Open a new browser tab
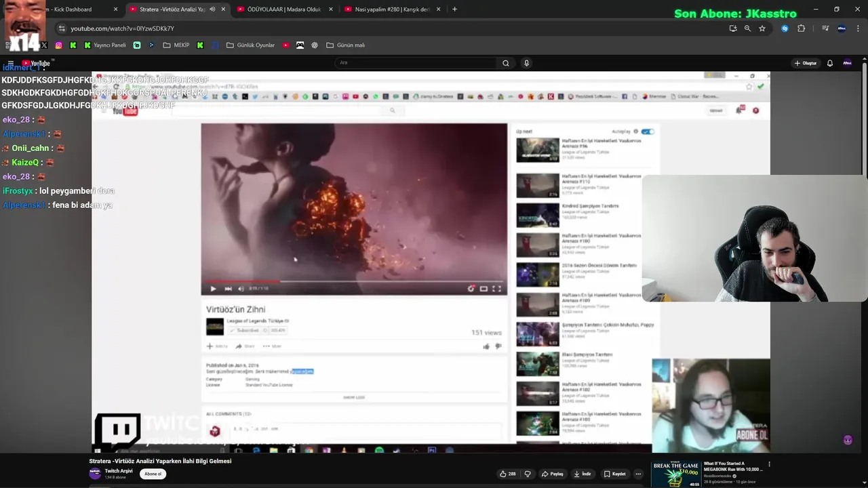 (454, 9)
